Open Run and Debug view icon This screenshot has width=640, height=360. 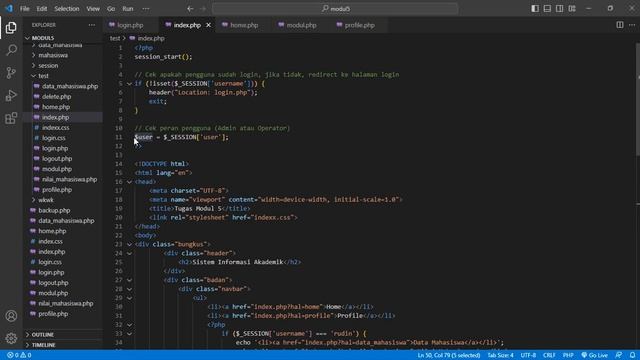[11, 96]
